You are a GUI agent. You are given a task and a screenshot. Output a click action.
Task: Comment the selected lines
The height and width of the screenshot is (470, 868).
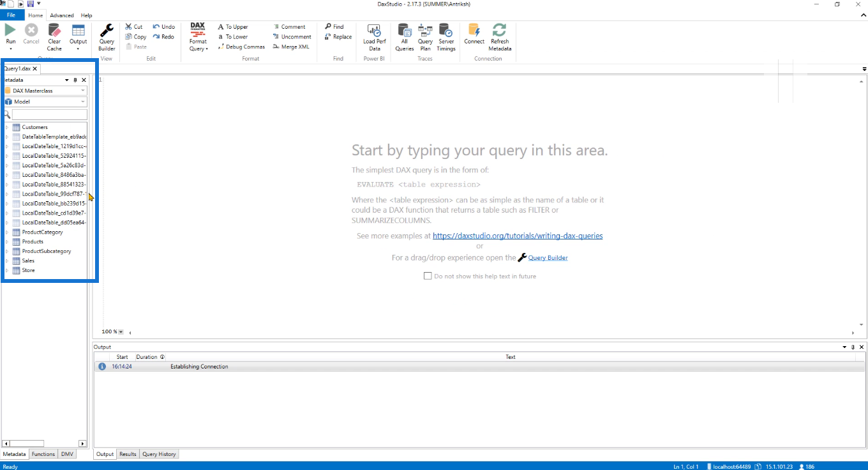pyautogui.click(x=289, y=27)
